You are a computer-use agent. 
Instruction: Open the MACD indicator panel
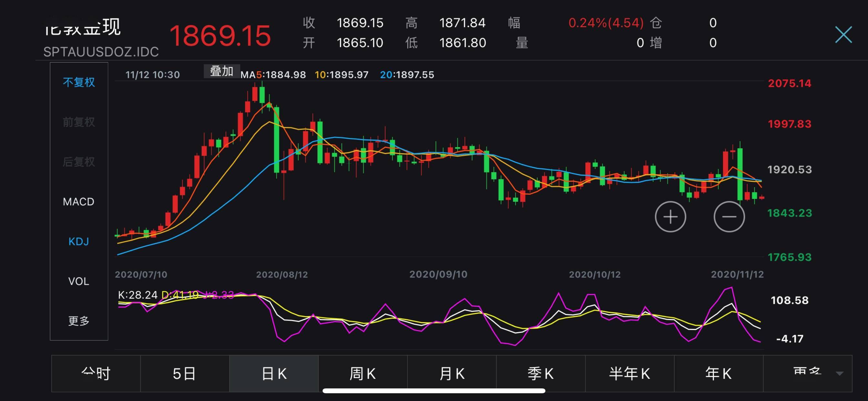coord(78,201)
